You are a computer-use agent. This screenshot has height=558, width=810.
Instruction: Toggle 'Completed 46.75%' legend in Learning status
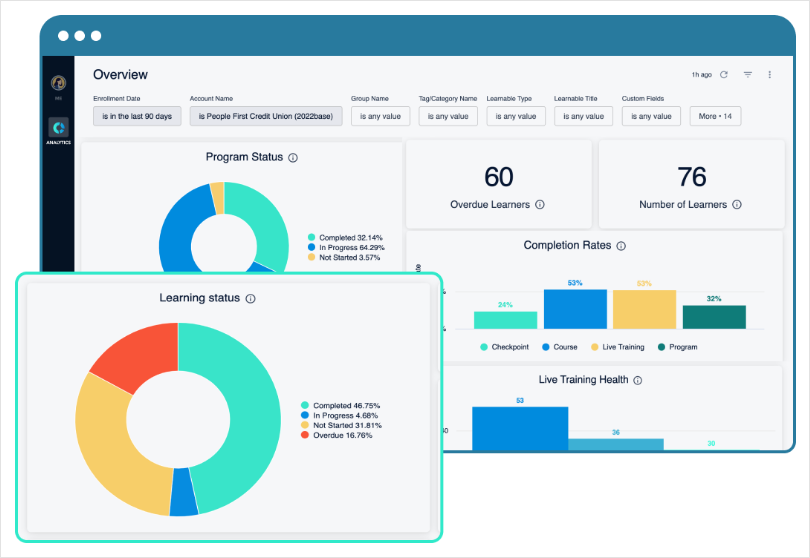tap(340, 406)
